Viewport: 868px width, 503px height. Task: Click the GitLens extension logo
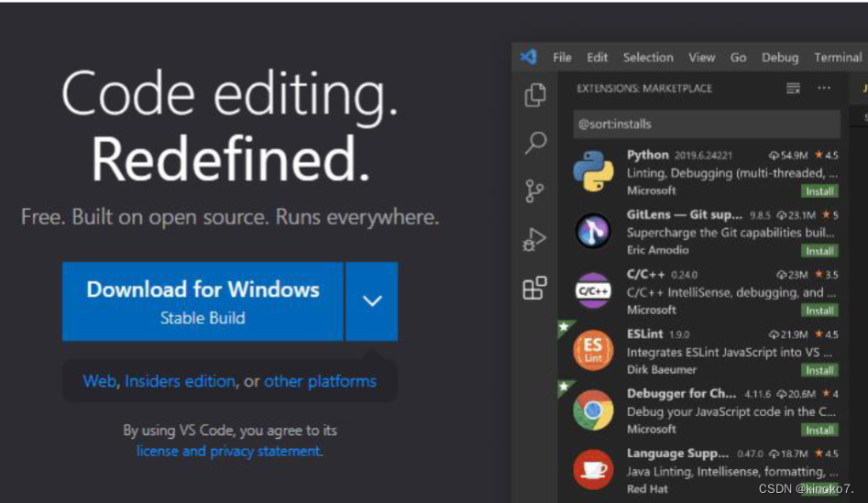tap(593, 231)
